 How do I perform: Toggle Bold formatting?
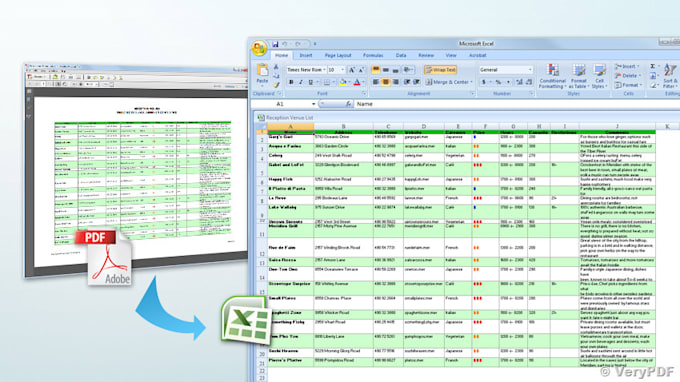coord(291,82)
